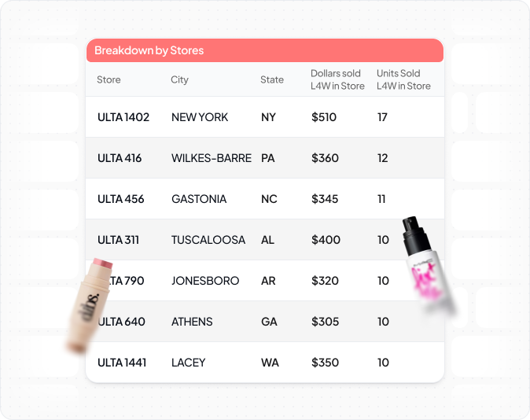
Task: Click the ULTA 1441 store name
Action: [124, 363]
